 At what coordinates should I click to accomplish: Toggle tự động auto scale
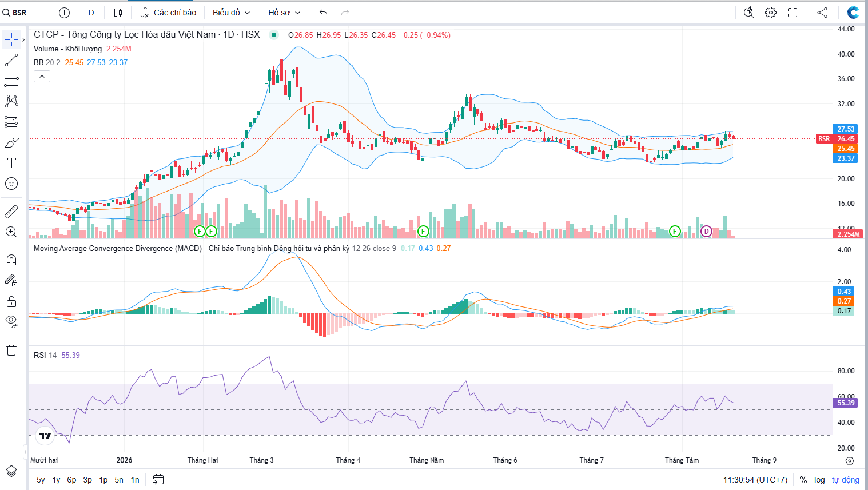point(846,480)
